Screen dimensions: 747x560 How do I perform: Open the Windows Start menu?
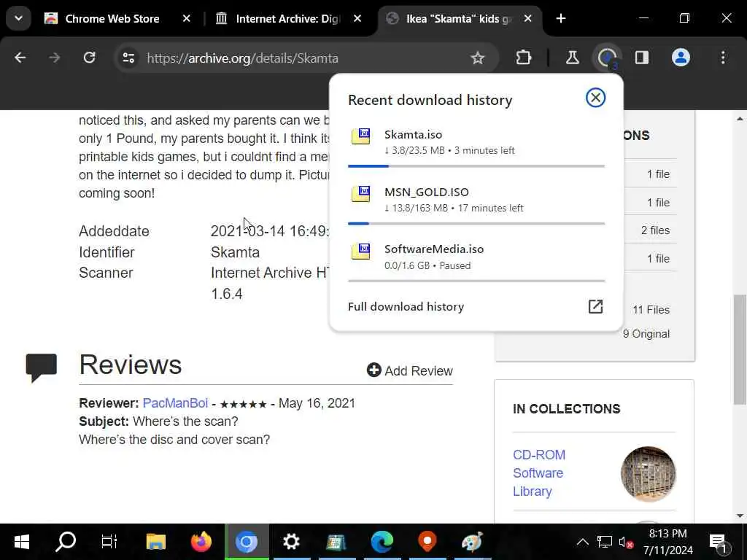coord(21,542)
